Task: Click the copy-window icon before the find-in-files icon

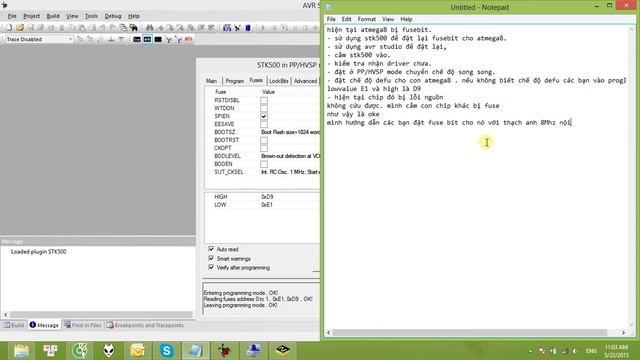Action: 123,28
